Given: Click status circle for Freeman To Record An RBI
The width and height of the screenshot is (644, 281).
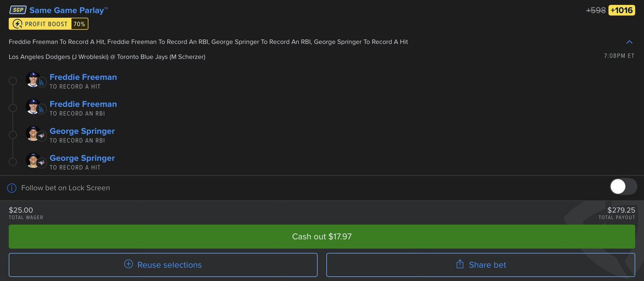Looking at the screenshot, I should point(13,108).
